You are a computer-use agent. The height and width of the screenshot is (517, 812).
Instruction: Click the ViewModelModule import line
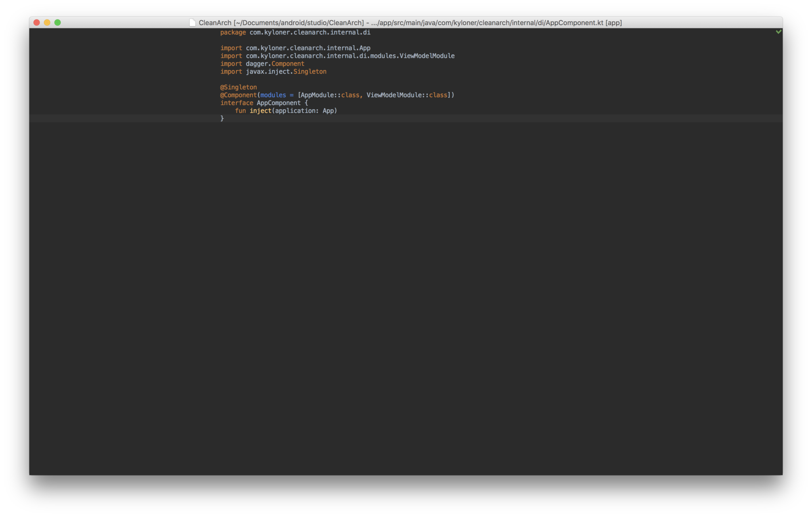tap(337, 55)
